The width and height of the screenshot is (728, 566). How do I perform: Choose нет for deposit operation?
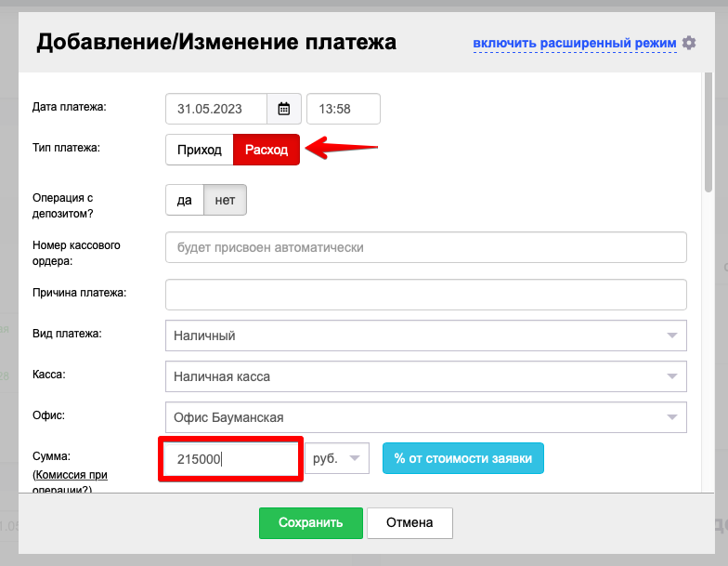(225, 200)
